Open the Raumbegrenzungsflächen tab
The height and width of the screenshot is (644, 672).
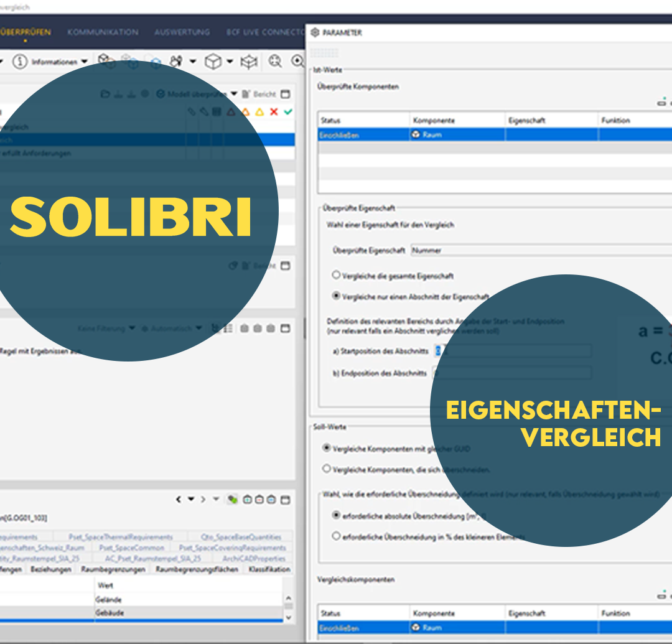197,569
